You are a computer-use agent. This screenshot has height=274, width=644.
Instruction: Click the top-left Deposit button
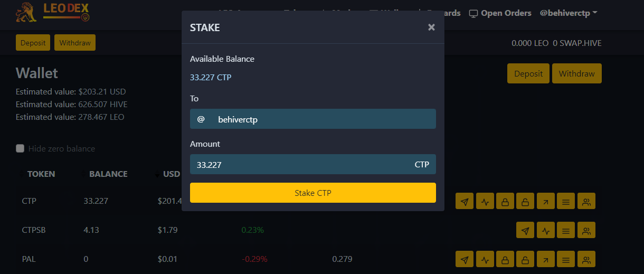coord(33,43)
